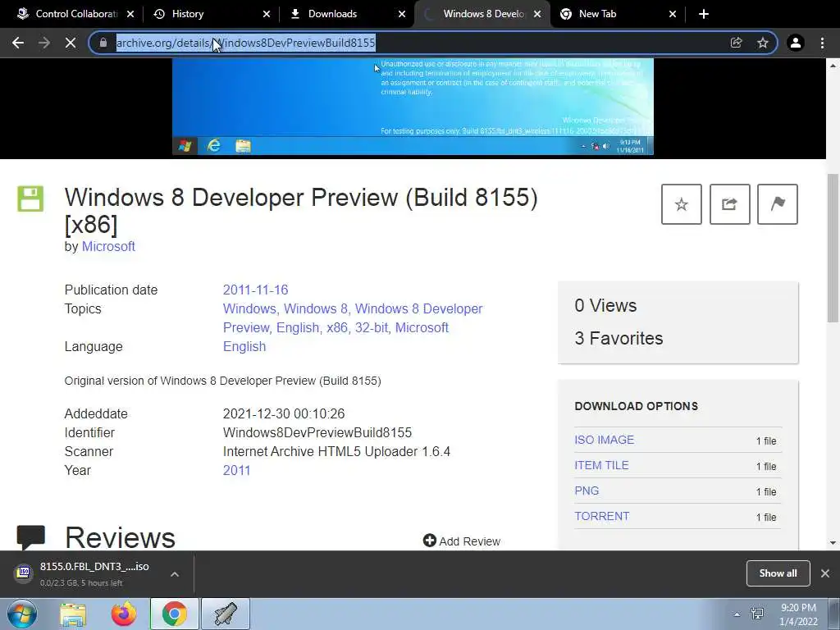This screenshot has height=630, width=840.
Task: Click Add Review
Action: pyautogui.click(x=462, y=541)
